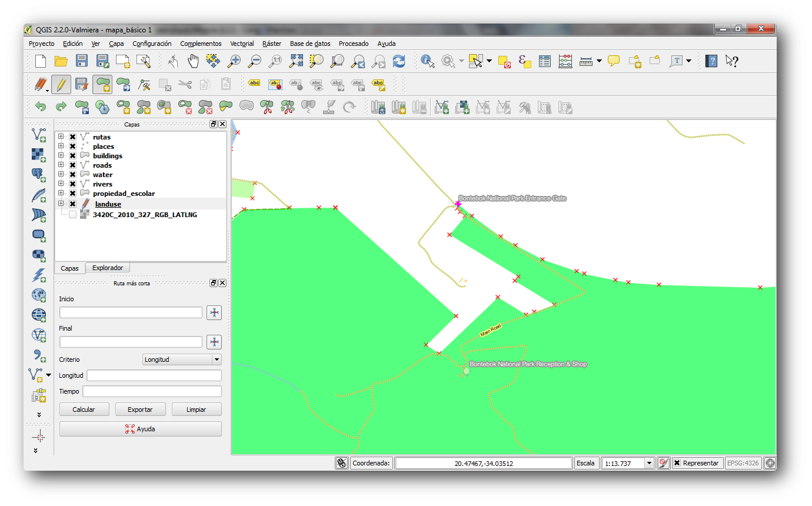
Task: Toggle visibility of the rutas layer
Action: click(72, 137)
